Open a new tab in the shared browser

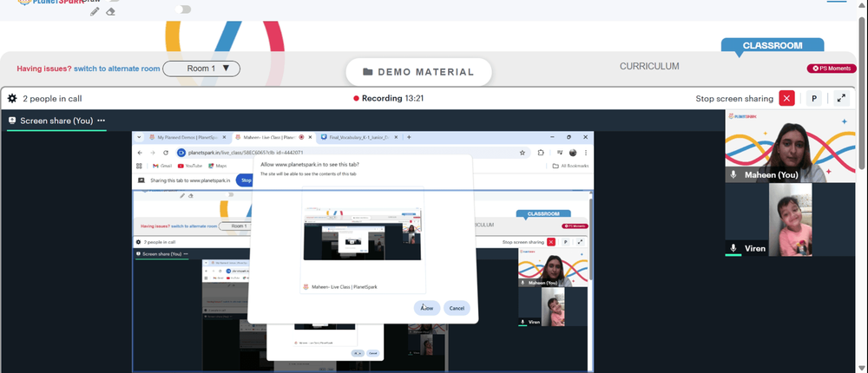tap(409, 137)
